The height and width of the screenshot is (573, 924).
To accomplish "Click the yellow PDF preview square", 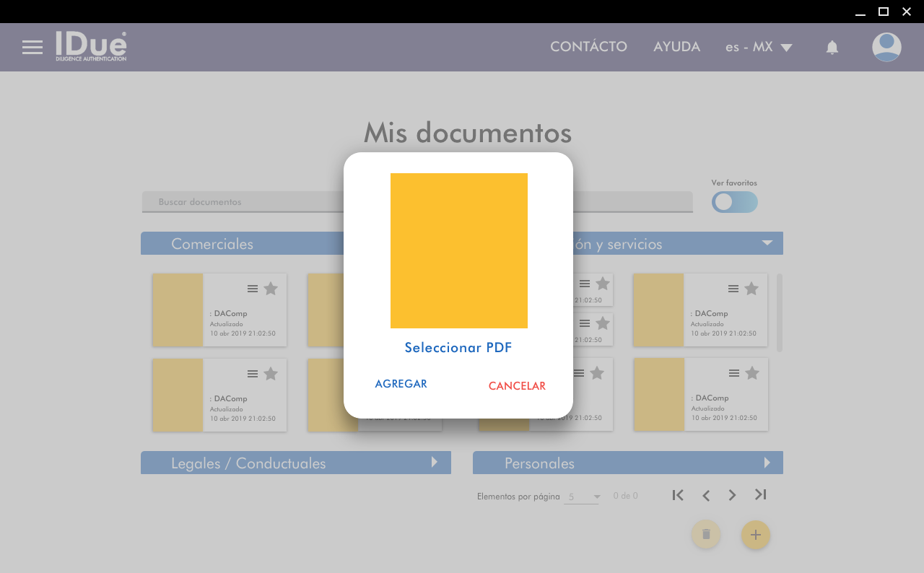I will 458,250.
